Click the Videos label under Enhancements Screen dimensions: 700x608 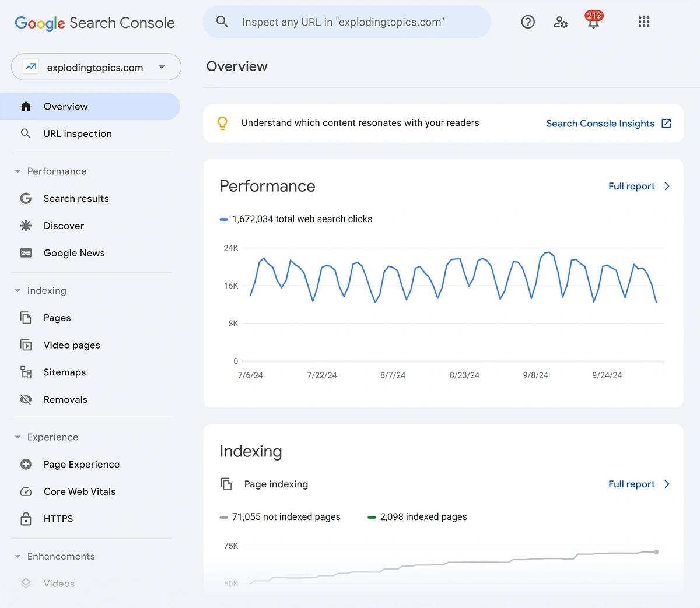coord(59,583)
